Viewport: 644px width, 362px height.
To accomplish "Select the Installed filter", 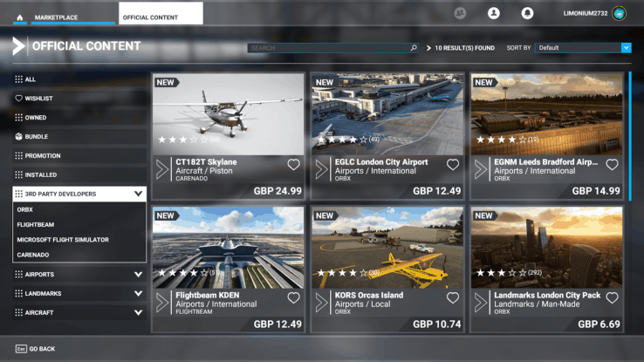I will [x=79, y=174].
